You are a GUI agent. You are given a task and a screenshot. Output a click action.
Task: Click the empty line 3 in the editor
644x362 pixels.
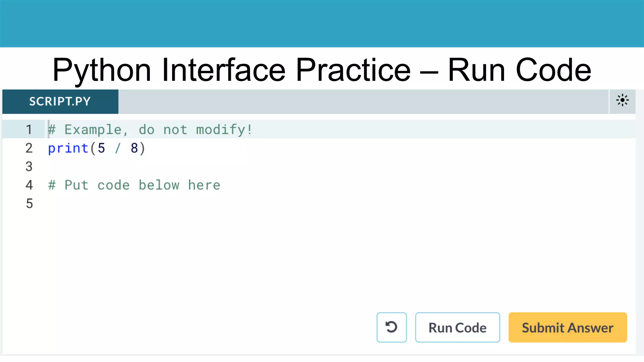189,167
